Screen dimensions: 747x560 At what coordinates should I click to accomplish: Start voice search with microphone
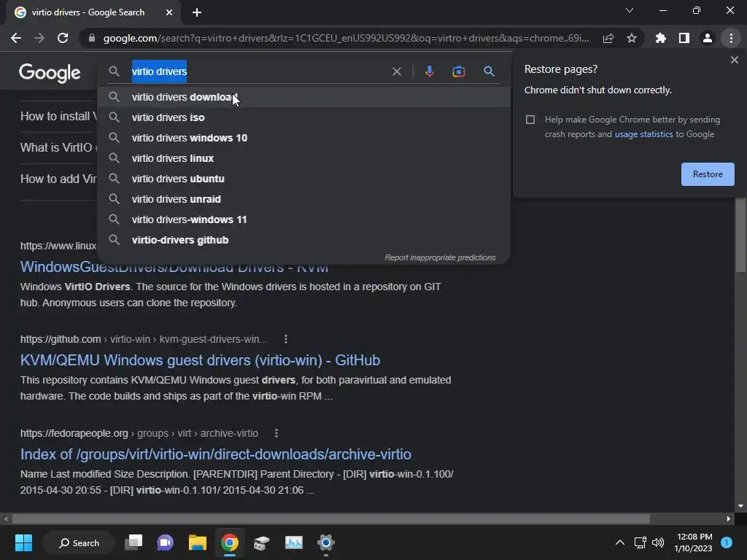(429, 71)
